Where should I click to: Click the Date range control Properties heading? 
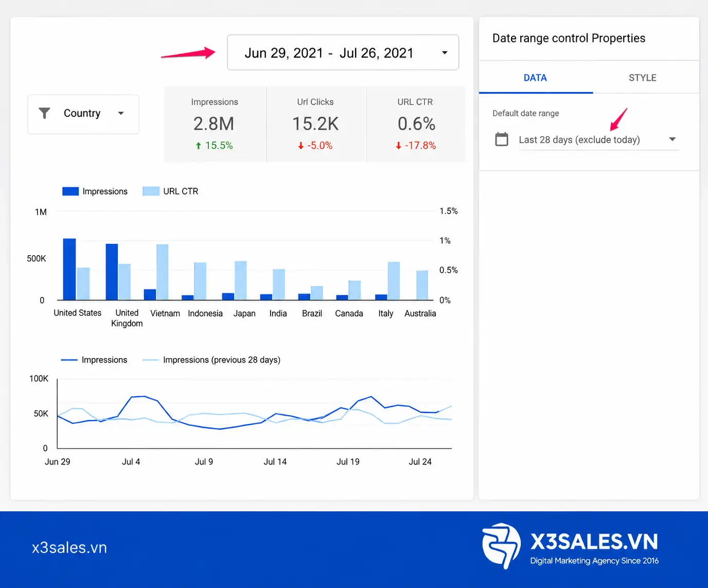tap(569, 38)
